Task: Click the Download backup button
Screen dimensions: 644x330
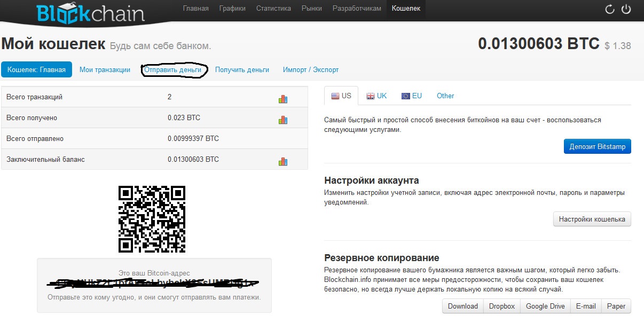Action: click(463, 306)
